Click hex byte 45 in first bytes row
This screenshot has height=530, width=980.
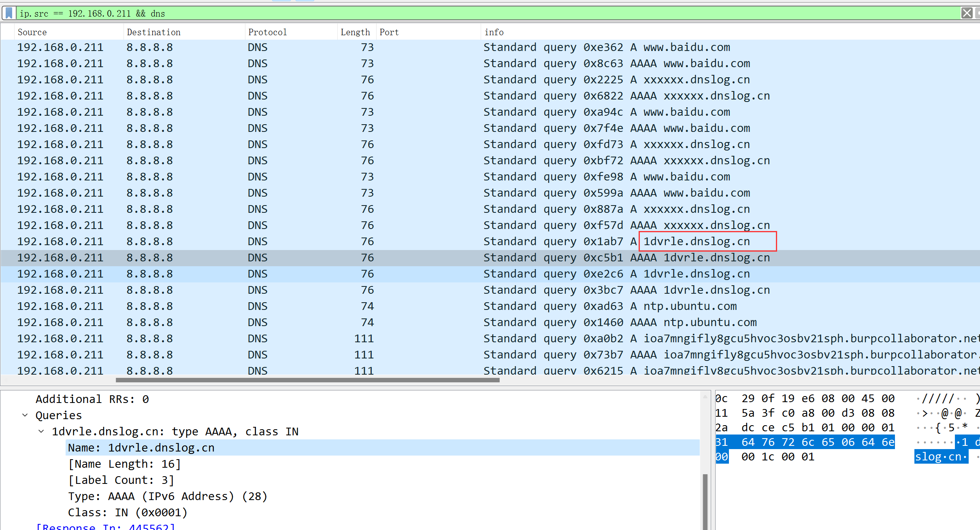tap(868, 399)
